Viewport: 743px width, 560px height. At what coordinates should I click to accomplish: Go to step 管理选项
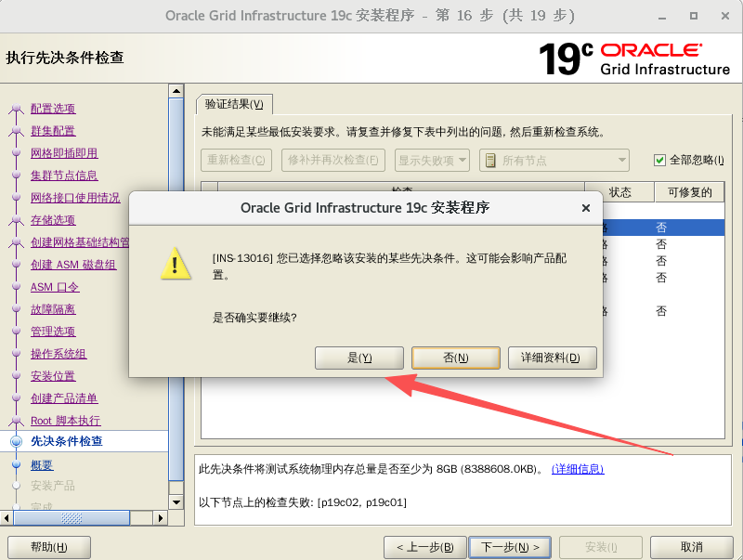[53, 332]
